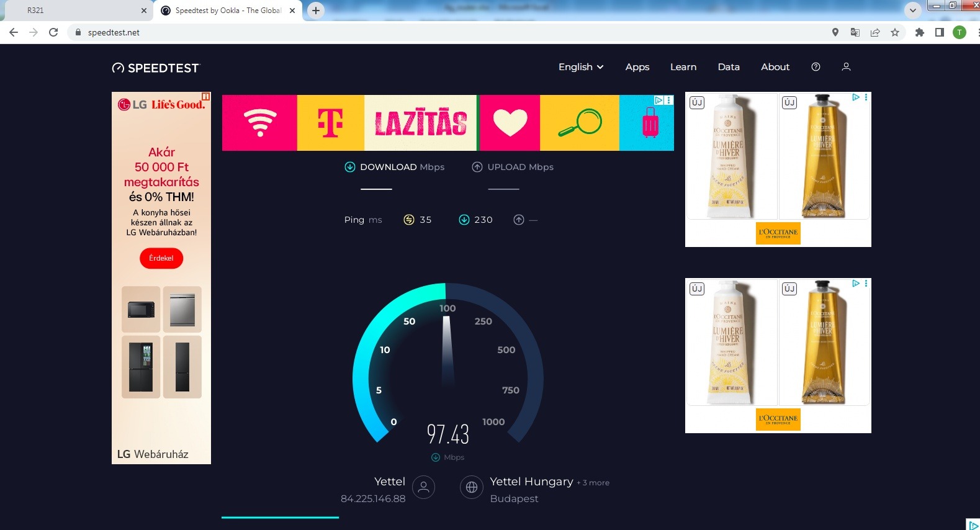Click the Yettel Hungary server name
The image size is (980, 530).
coord(531,482)
